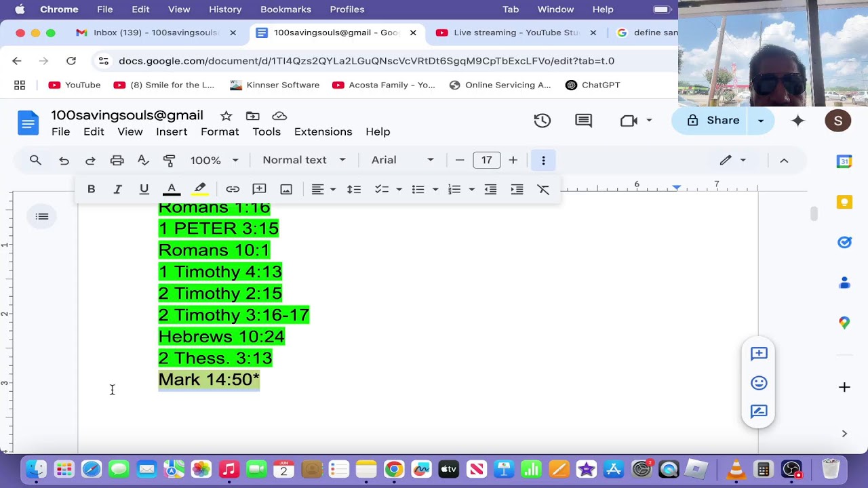868x488 pixels.
Task: Open text alignment dropdown
Action: [x=323, y=189]
